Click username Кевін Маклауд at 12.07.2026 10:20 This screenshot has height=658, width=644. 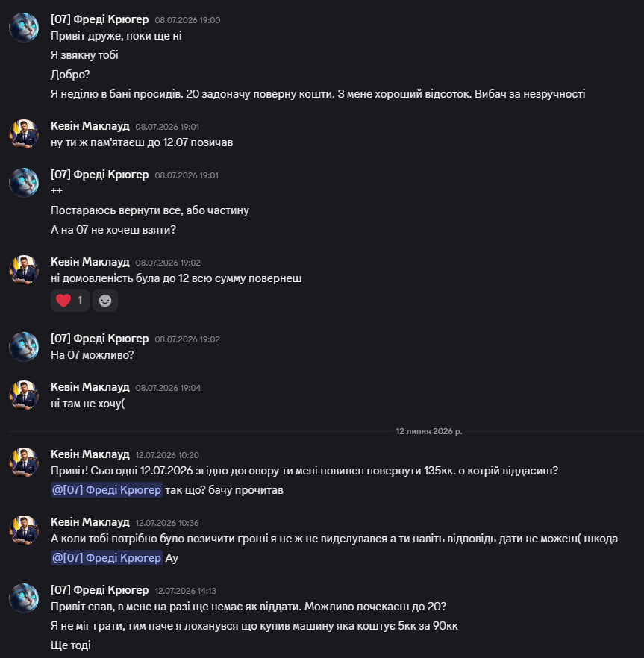[90, 454]
